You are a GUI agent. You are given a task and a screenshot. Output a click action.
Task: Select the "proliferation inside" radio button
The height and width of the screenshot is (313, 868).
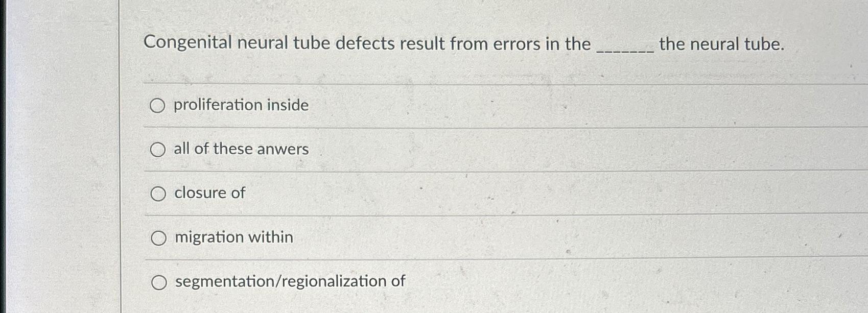point(158,106)
